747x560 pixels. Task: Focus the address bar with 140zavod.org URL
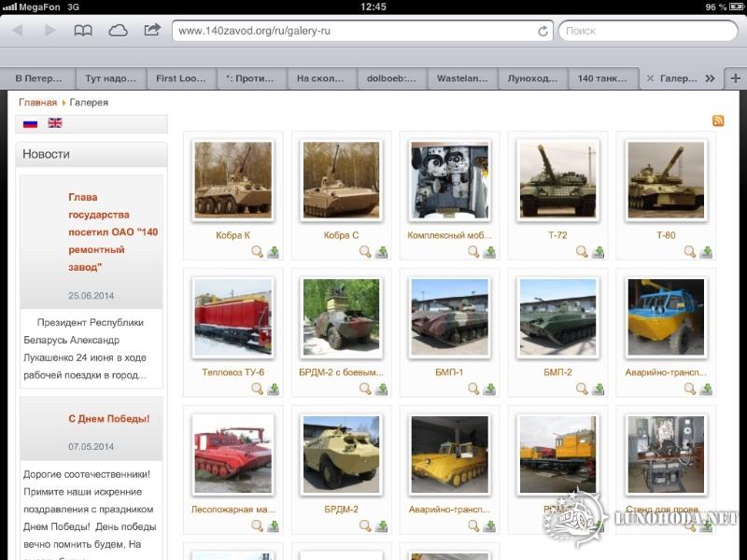point(362,31)
